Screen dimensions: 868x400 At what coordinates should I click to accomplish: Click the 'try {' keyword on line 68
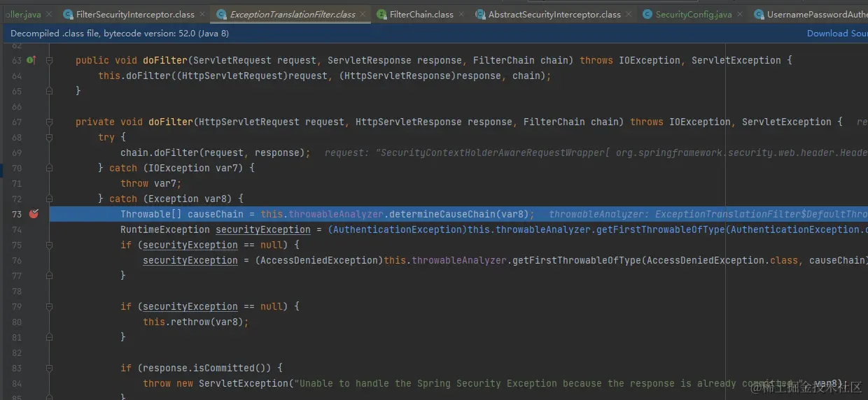(x=112, y=137)
